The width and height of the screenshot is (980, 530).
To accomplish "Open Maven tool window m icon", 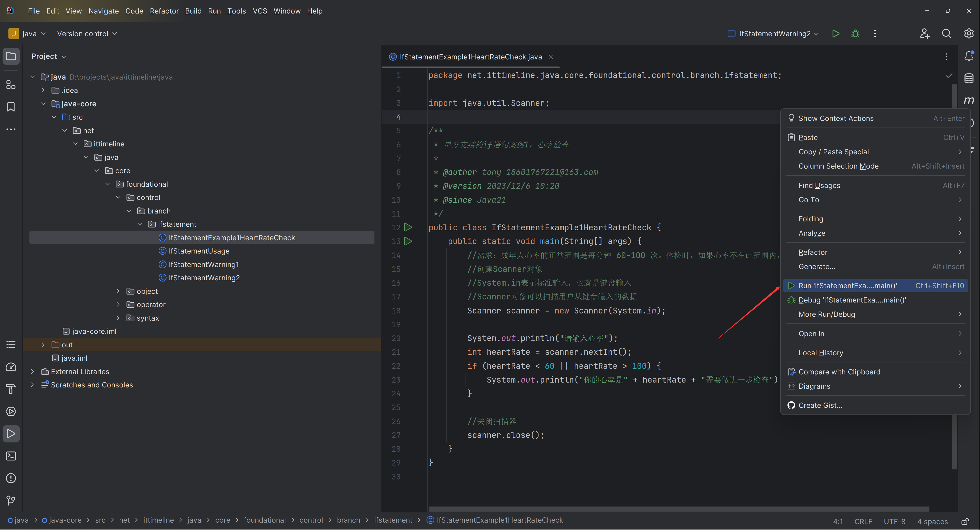I will [969, 100].
